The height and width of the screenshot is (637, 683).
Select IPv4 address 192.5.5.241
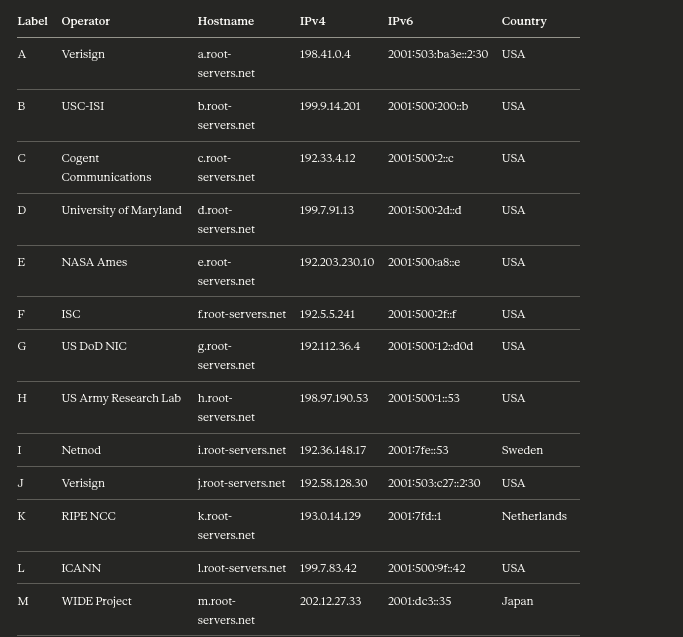pos(327,314)
